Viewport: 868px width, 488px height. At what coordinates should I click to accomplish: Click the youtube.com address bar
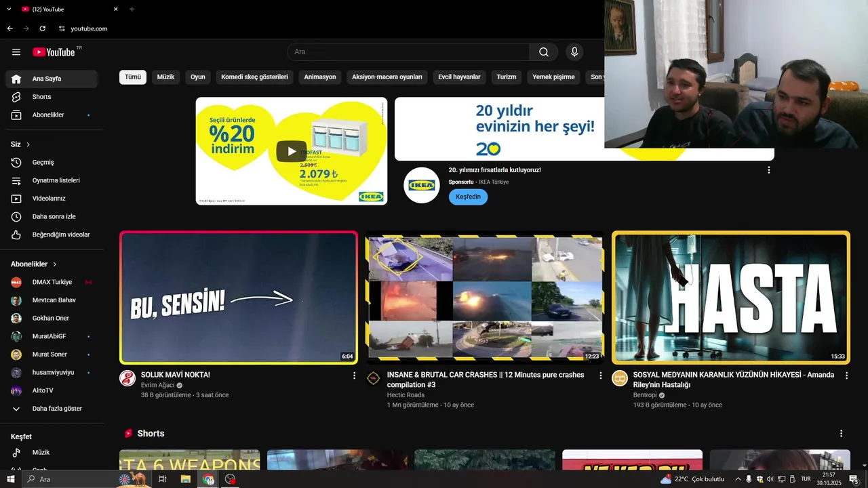(89, 28)
